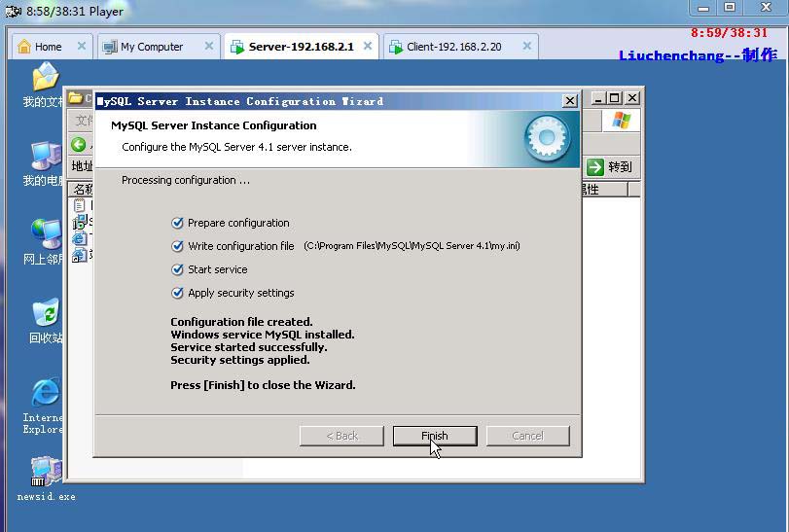Maximize the Explorer window behind the wizard
This screenshot has height=532, width=789.
[x=615, y=98]
